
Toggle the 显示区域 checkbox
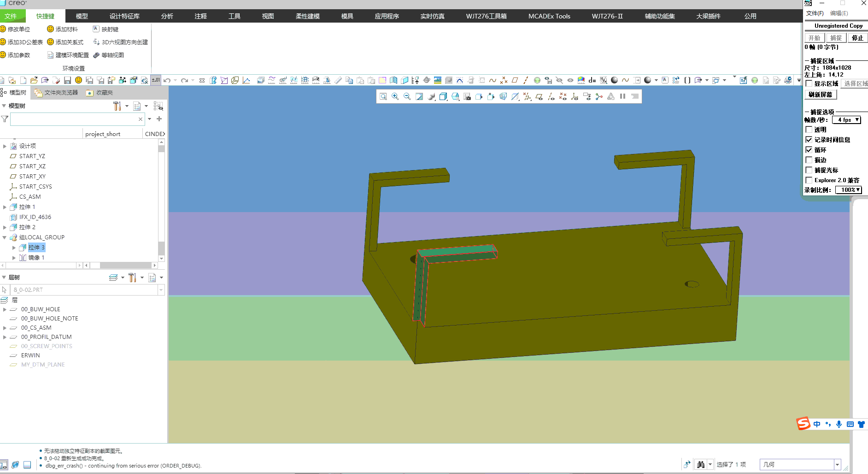point(809,83)
